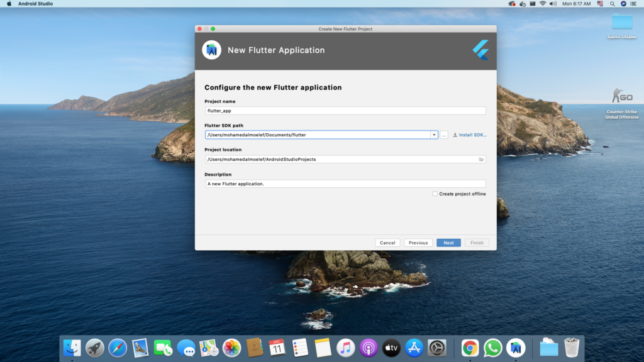This screenshot has height=362, width=644.
Task: Click Android Studio icon in the dock
Action: [516, 348]
